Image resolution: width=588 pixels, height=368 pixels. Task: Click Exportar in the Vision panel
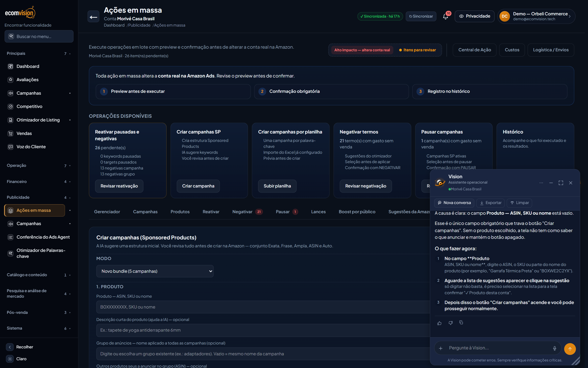(490, 203)
